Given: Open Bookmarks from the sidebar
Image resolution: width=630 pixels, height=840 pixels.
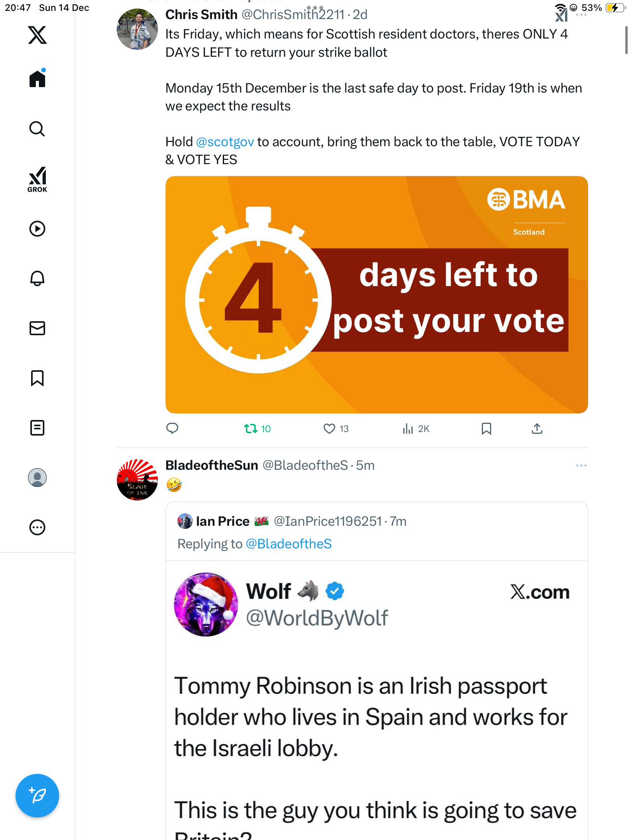Looking at the screenshot, I should click(37, 378).
